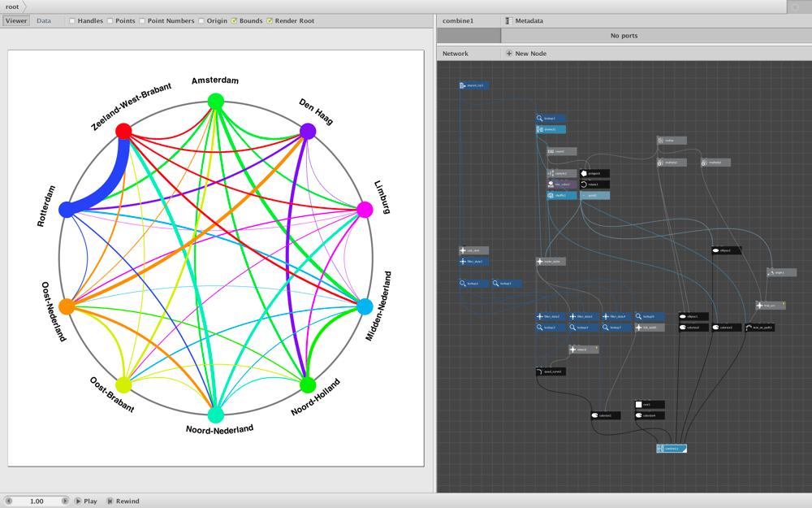
Task: Open the Metadata panel
Action: pyautogui.click(x=525, y=21)
